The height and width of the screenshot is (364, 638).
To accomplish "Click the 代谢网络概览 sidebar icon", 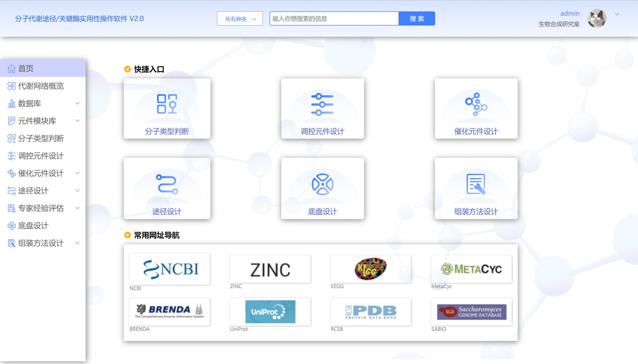I will coord(12,86).
